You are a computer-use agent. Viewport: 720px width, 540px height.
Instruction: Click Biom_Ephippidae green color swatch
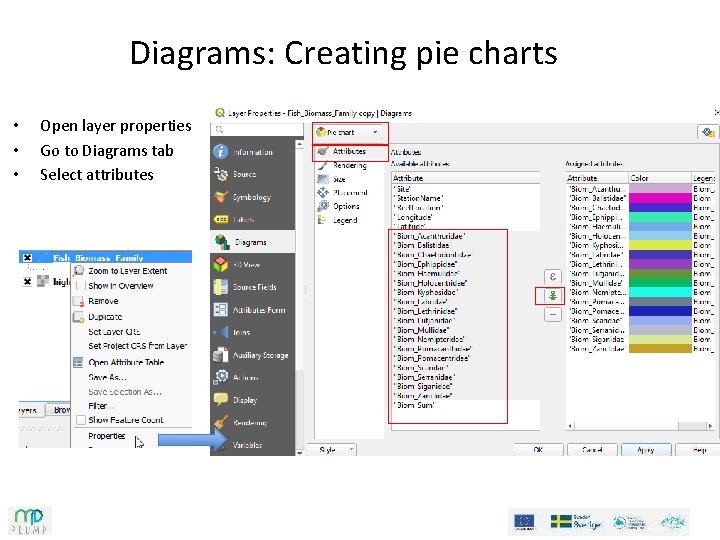coord(660,217)
